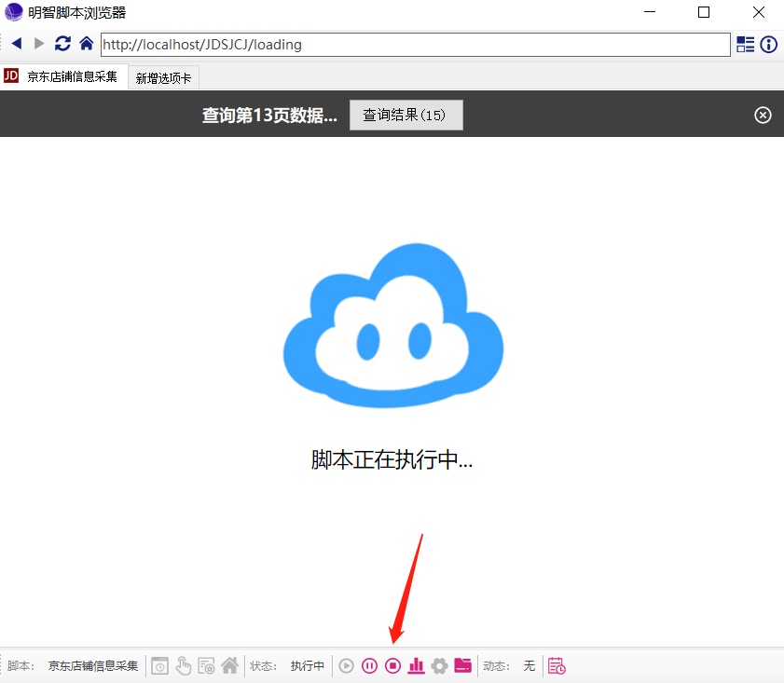Image resolution: width=784 pixels, height=683 pixels.
Task: Open the bar chart statistics icon
Action: pos(416,665)
